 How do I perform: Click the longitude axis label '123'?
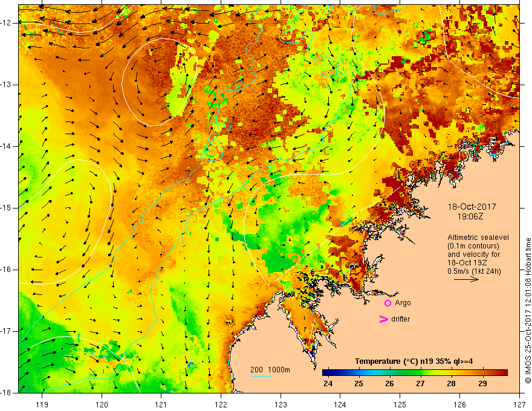pyautogui.click(x=281, y=404)
